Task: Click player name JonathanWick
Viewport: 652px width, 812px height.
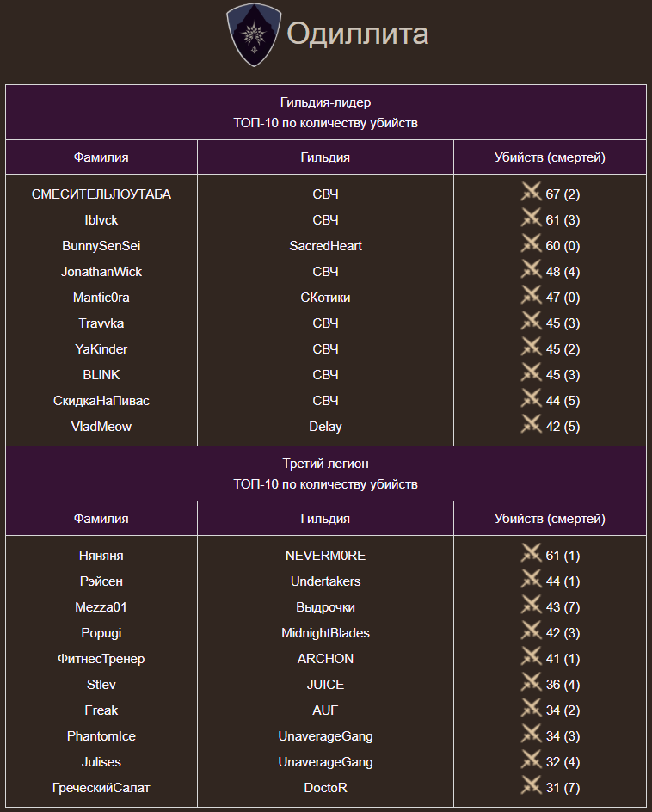Action: point(101,272)
